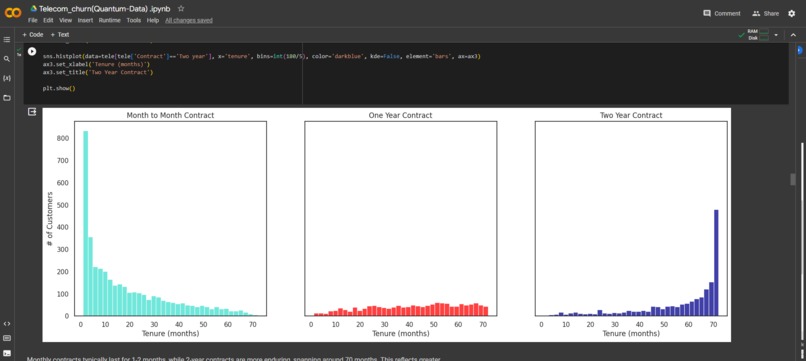Image resolution: width=806 pixels, height=361 pixels.
Task: Open the Edit menu
Action: (48, 21)
